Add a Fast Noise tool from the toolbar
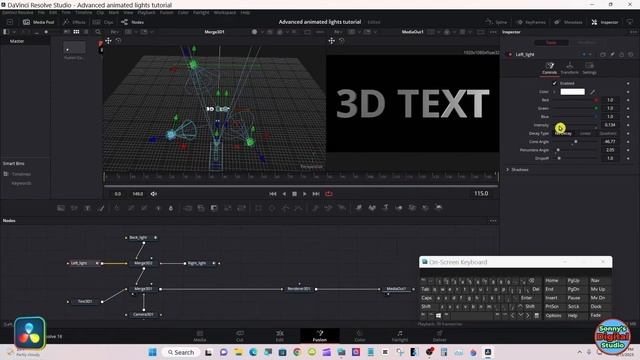The image size is (640, 360). [74, 208]
